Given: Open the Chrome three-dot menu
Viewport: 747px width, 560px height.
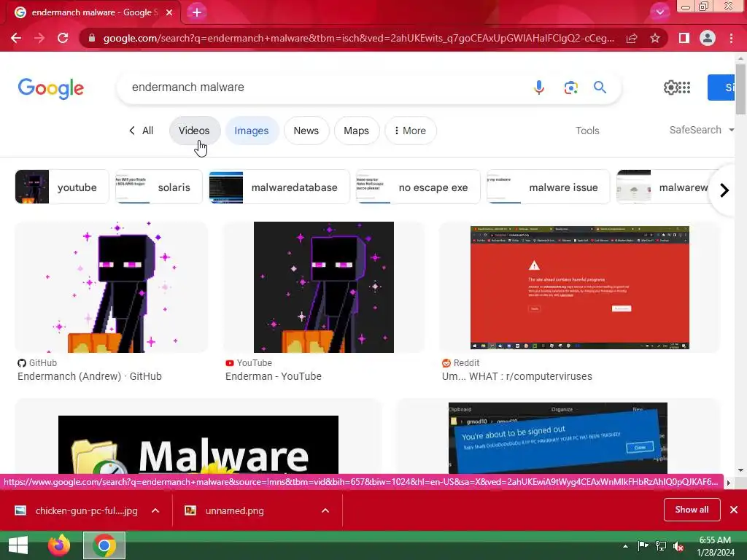Looking at the screenshot, I should point(731,38).
